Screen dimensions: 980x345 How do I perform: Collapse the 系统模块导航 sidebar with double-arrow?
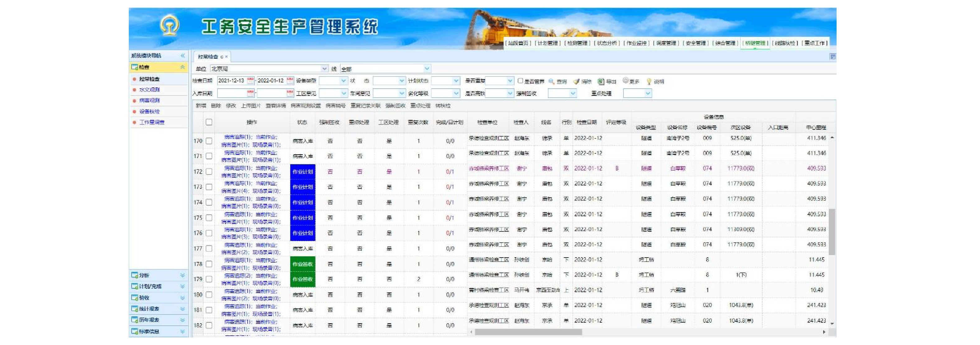(x=183, y=56)
